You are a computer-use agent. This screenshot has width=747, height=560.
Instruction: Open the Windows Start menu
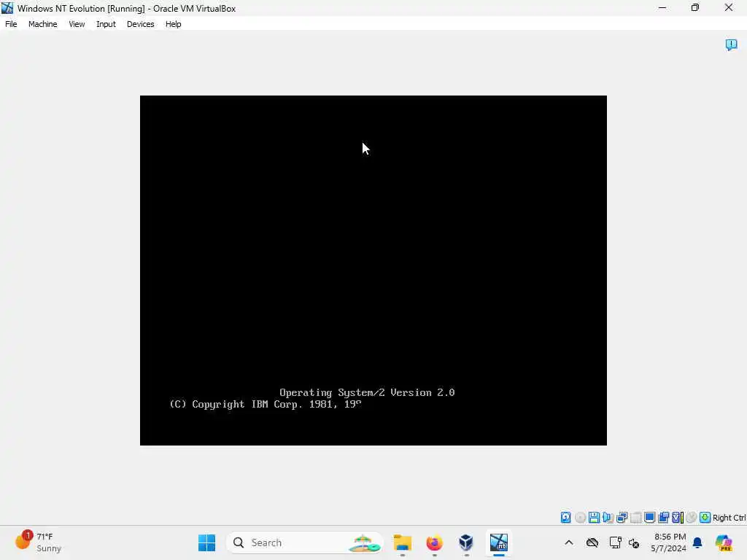pos(206,542)
